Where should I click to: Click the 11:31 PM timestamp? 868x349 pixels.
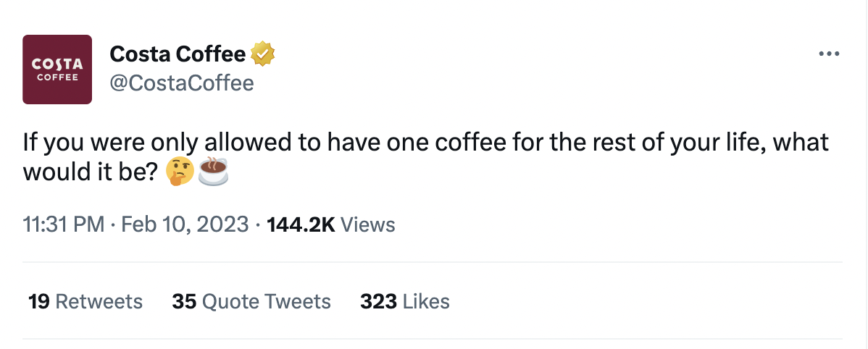tap(64, 224)
